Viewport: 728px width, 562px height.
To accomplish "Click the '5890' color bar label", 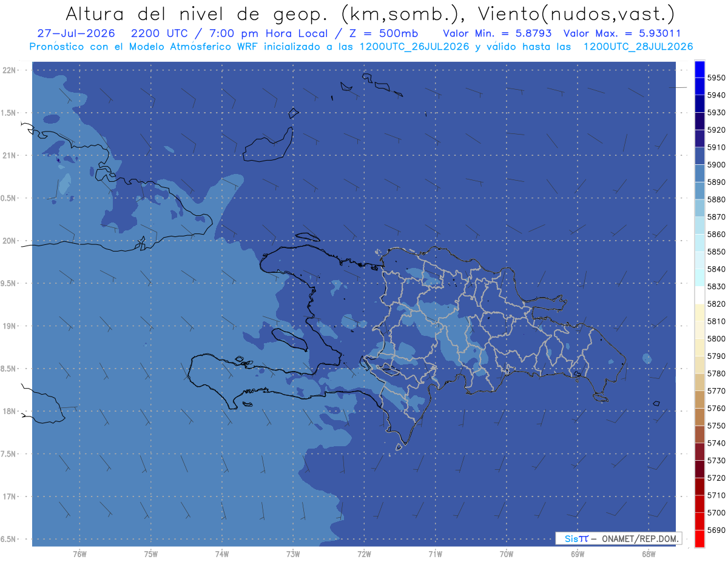I will coord(716,182).
